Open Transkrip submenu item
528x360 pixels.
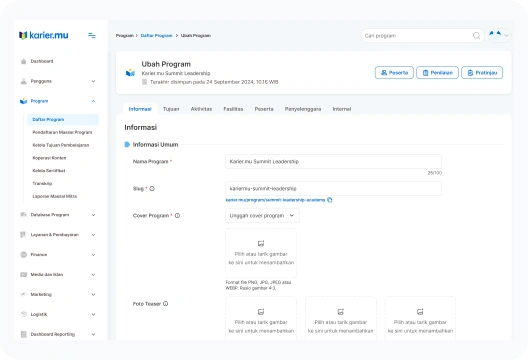click(x=42, y=184)
